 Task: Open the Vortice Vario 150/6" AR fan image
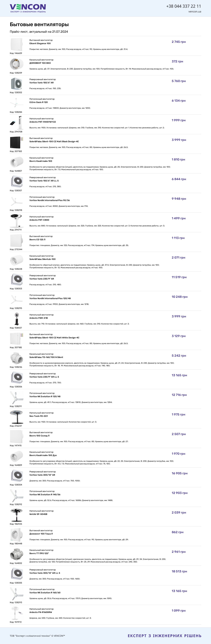tap(17, 84)
